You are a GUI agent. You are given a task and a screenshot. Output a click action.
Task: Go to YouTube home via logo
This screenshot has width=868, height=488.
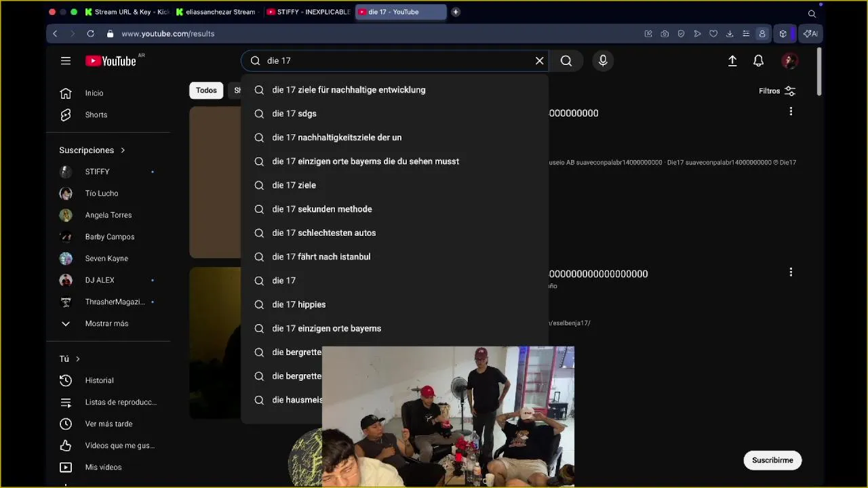tap(111, 61)
